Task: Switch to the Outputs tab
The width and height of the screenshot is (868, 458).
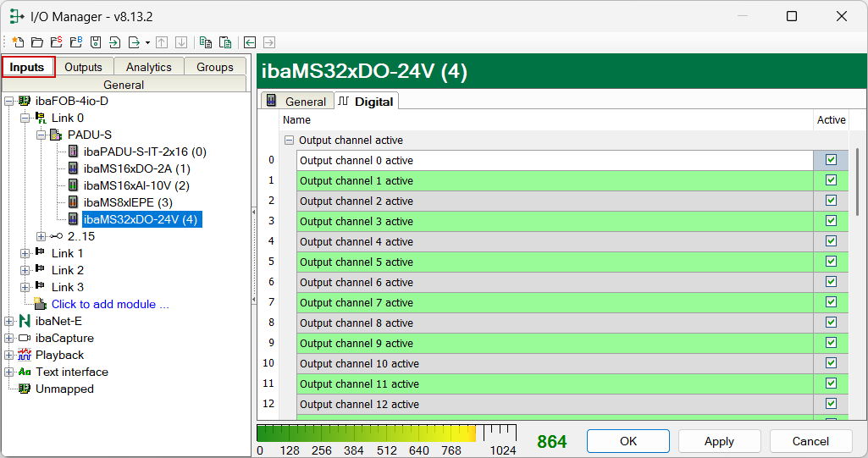Action: coord(83,67)
